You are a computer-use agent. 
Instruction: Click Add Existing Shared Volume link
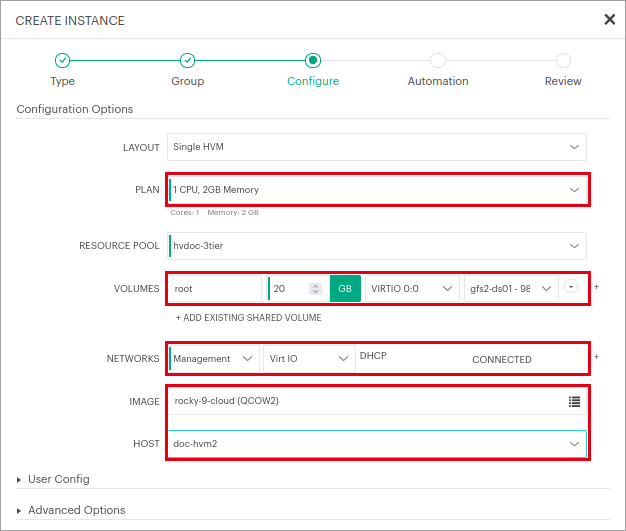pos(249,317)
